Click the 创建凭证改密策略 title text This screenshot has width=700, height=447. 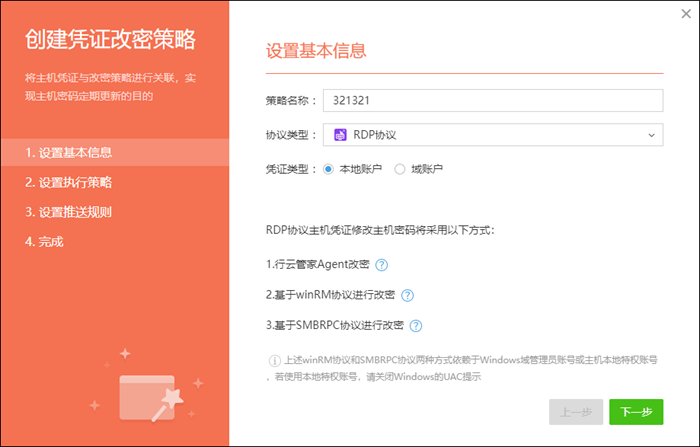coord(110,41)
